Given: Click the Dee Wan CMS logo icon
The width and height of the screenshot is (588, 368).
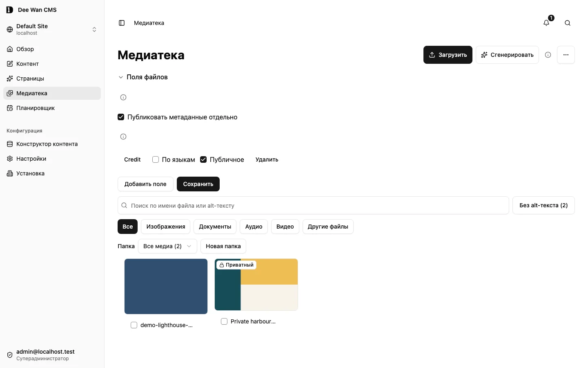Looking at the screenshot, I should (10, 10).
